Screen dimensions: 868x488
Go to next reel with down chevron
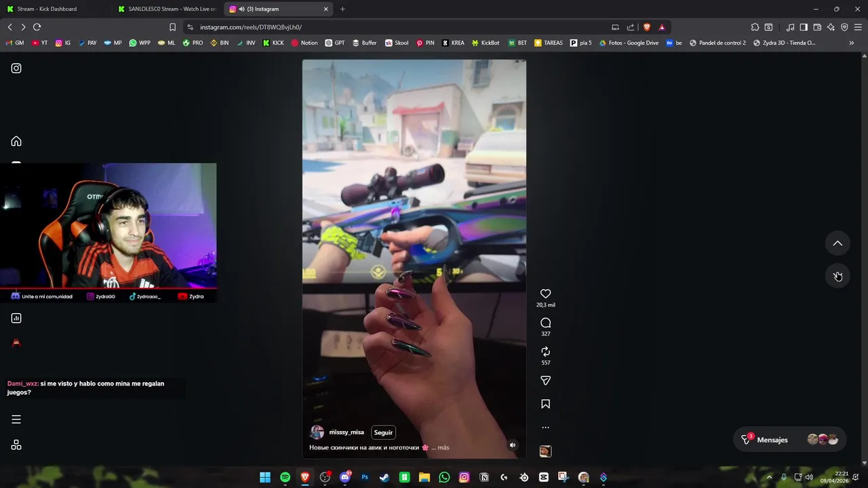837,276
